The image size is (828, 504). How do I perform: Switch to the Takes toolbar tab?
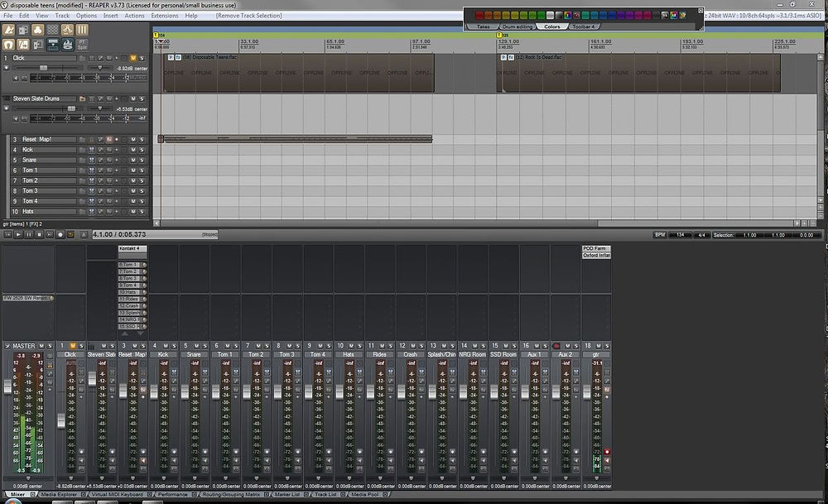(484, 26)
